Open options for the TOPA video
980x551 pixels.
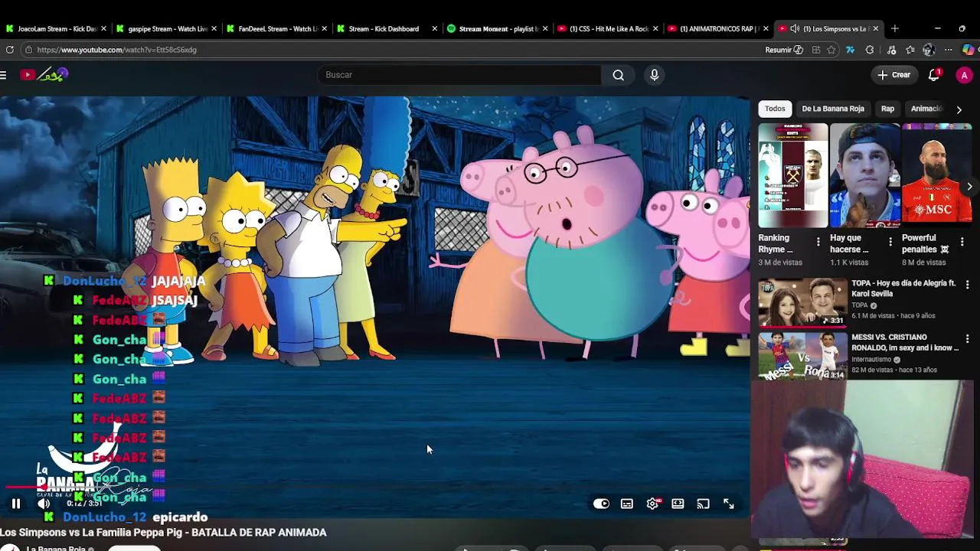tap(968, 285)
